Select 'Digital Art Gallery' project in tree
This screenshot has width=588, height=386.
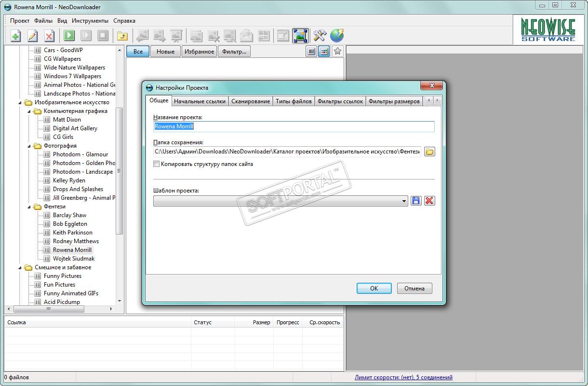click(75, 128)
